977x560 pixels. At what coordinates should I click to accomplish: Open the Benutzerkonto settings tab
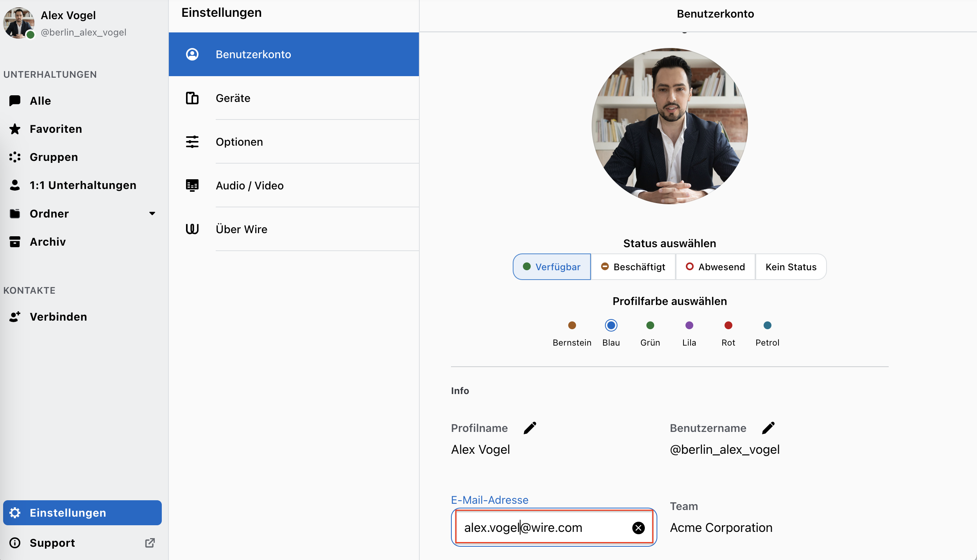point(294,54)
